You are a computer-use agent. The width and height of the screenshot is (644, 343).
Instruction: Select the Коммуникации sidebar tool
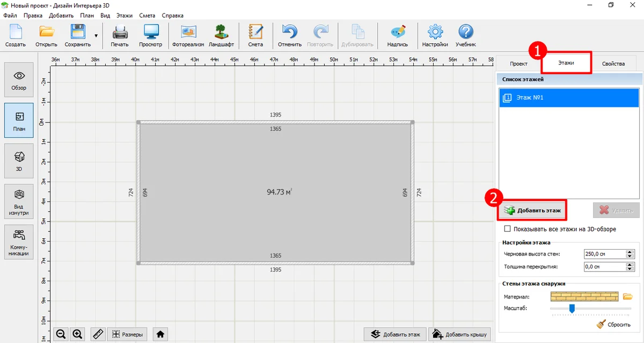tap(19, 242)
